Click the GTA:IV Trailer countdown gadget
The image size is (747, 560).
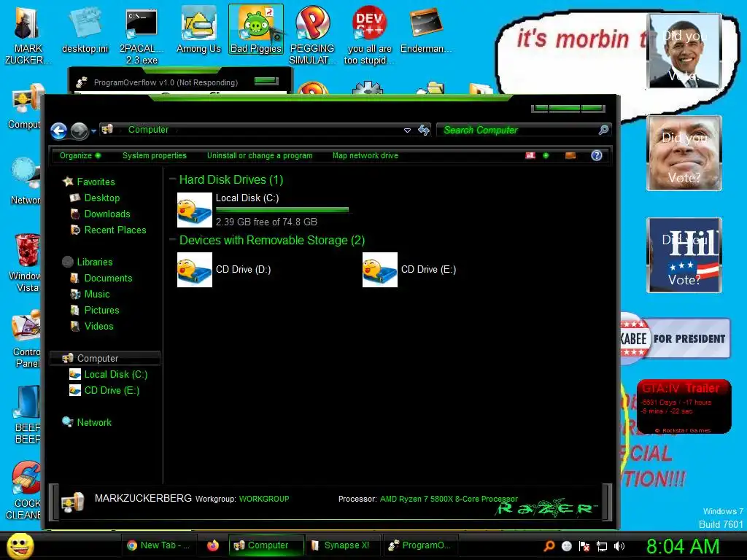pos(684,407)
